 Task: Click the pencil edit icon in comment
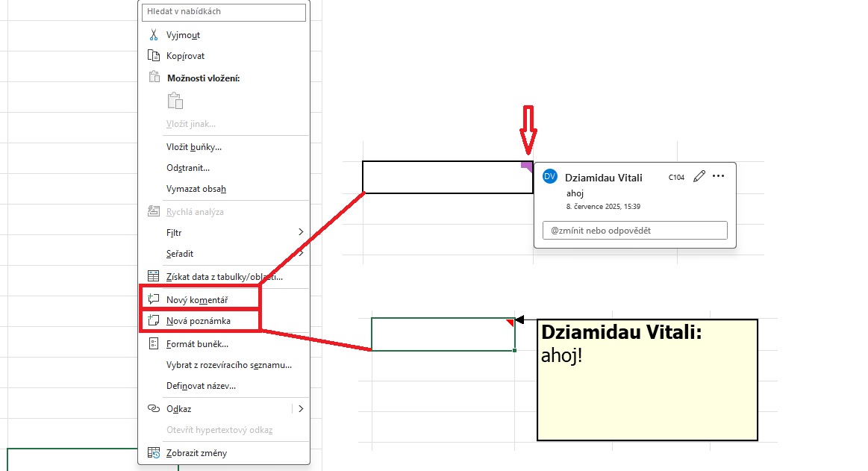coord(699,176)
